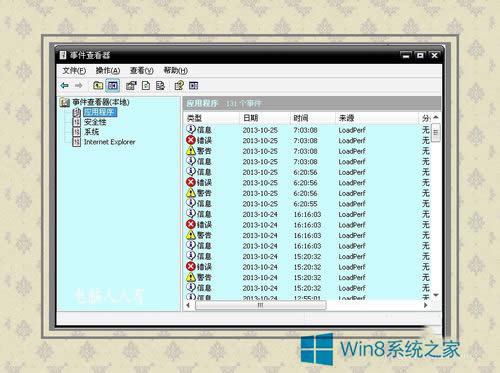Click LoadPerf source in 警告 16:16:03 row

(x=352, y=236)
